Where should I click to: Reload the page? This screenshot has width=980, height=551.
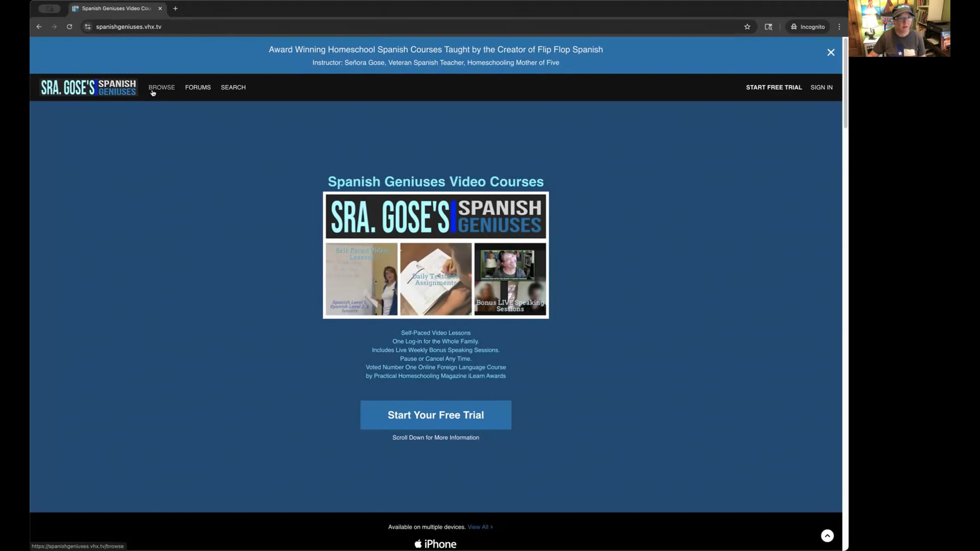[69, 27]
